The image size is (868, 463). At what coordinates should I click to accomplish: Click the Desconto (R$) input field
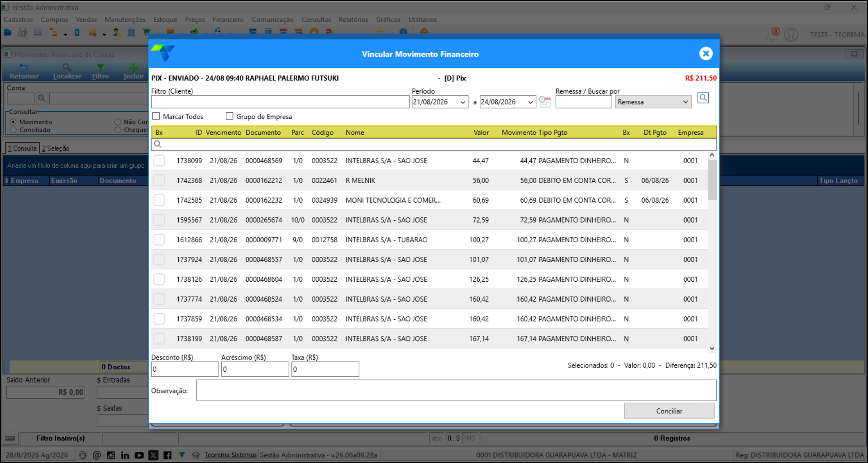click(185, 369)
